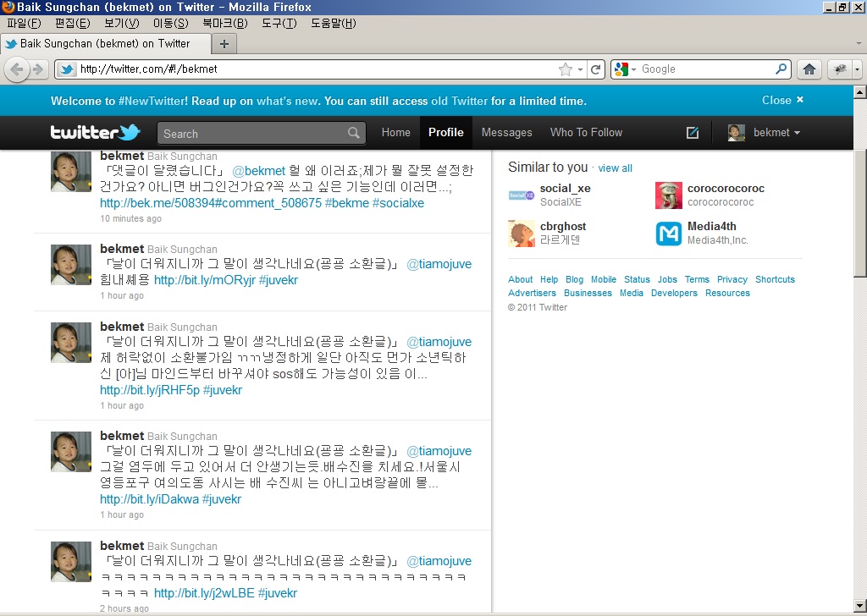
Task: Select the Baik Sungchan on Twitter tab
Action: pyautogui.click(x=106, y=44)
